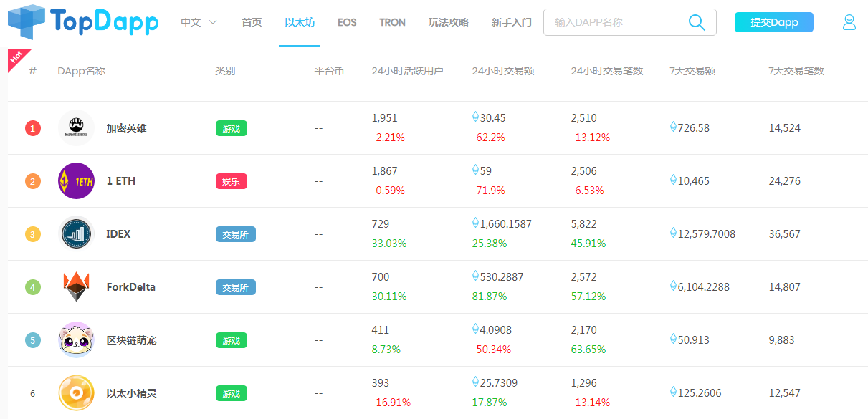868x419 pixels.
Task: Click the 交易所 tag for ForkDelta
Action: (235, 287)
